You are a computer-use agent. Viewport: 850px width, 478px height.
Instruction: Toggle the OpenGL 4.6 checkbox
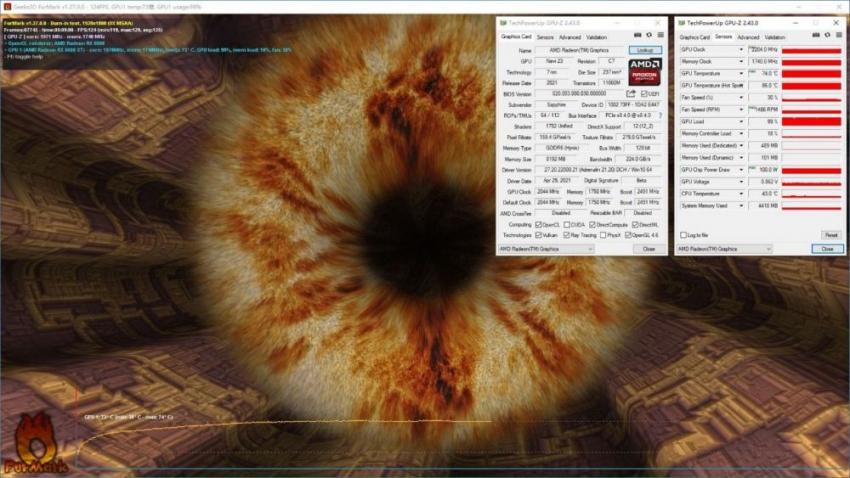click(x=628, y=235)
